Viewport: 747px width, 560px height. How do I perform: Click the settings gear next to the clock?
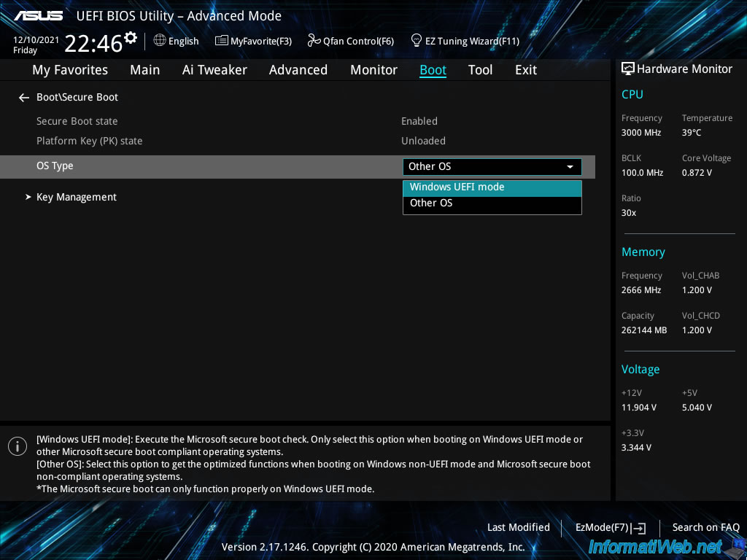[131, 37]
